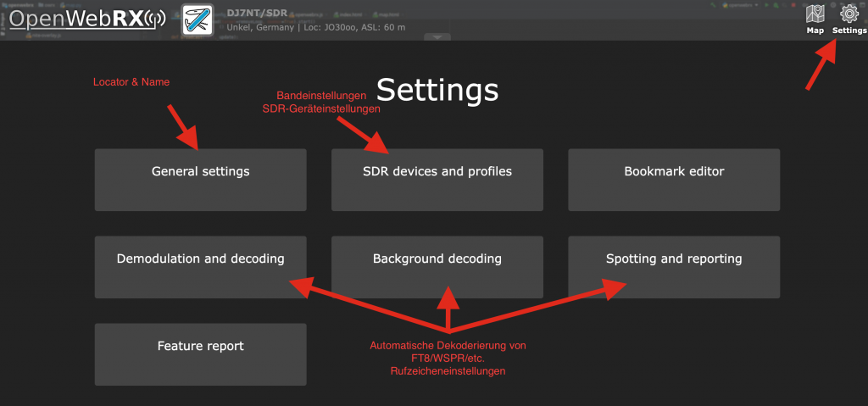
Task: Open Spotting and reporting settings
Action: click(x=674, y=267)
